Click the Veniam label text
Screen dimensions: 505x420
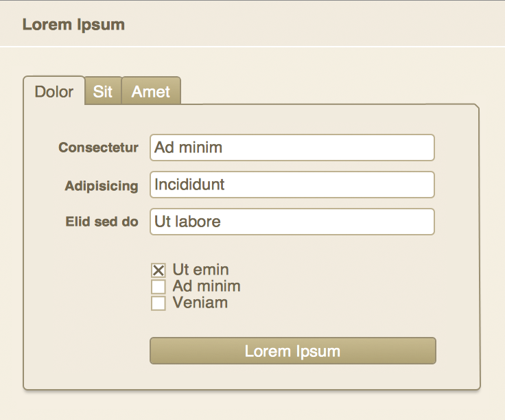(x=200, y=303)
